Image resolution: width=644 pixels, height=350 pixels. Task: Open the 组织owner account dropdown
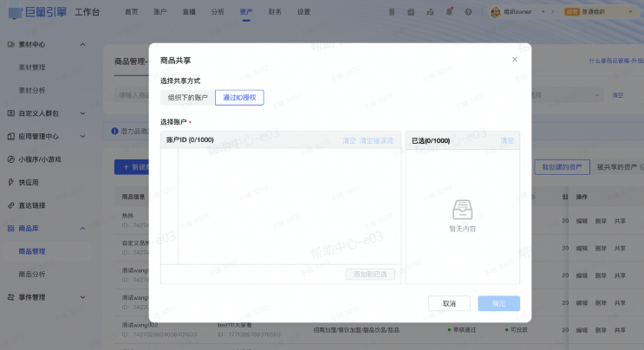543,12
